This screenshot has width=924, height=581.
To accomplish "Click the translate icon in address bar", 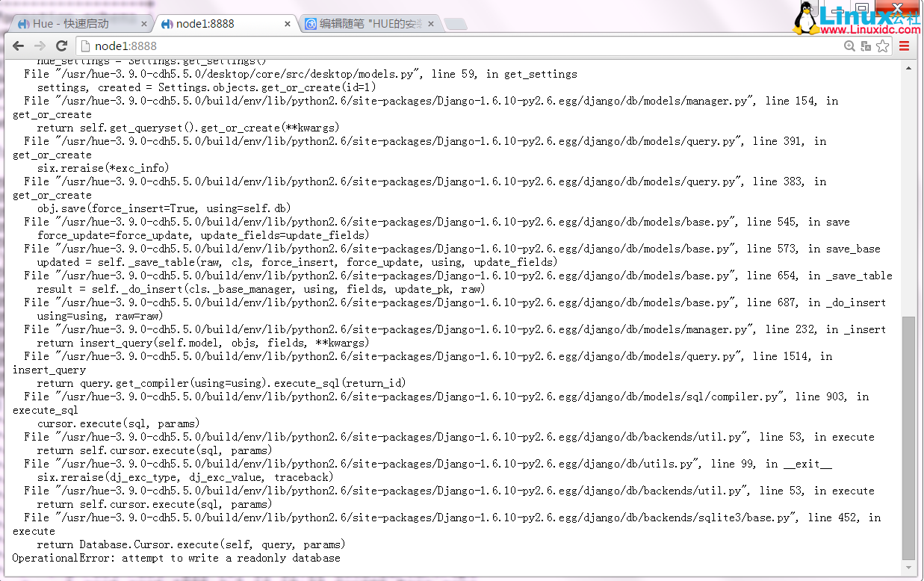I will pos(866,46).
